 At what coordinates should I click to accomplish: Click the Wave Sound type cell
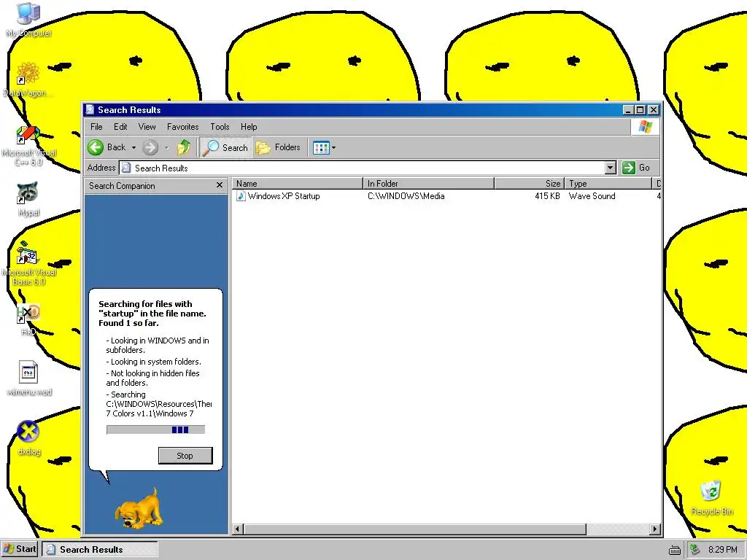point(592,196)
